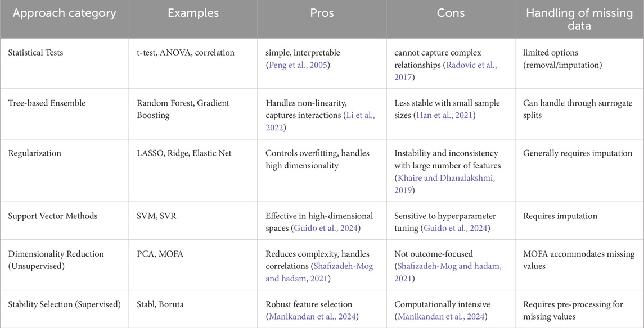The height and width of the screenshot is (328, 644).
Task: Click the Pros column header
Action: coord(321,13)
